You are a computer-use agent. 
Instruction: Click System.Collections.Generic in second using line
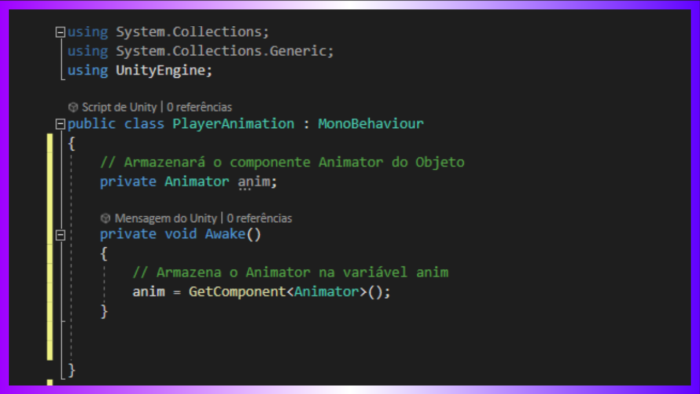pyautogui.click(x=221, y=51)
